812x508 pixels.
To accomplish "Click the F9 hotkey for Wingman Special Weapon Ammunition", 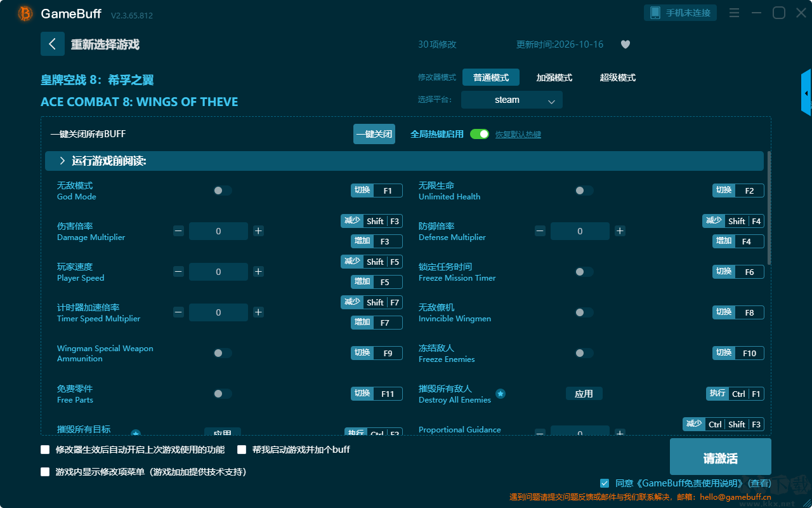I will [388, 353].
